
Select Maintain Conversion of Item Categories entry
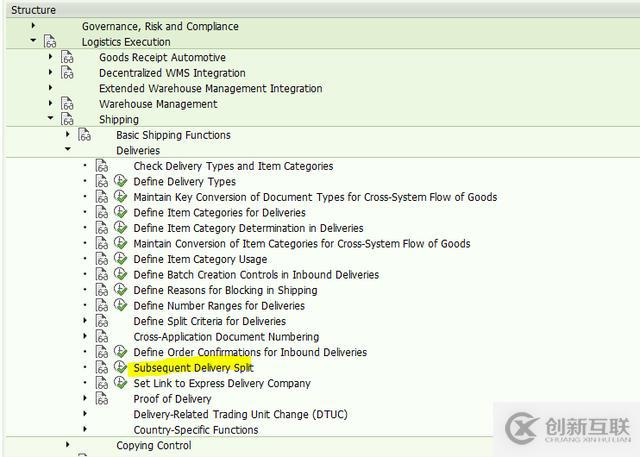click(x=302, y=244)
